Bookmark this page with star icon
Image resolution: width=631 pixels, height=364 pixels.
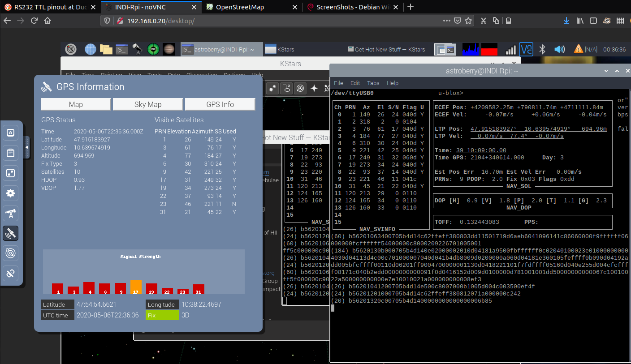click(468, 21)
